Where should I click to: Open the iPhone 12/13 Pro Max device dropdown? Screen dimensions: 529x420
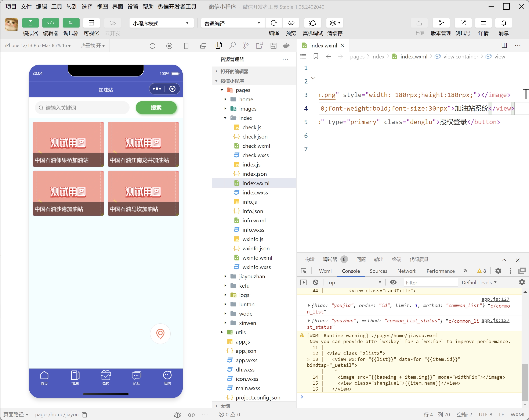coord(38,45)
